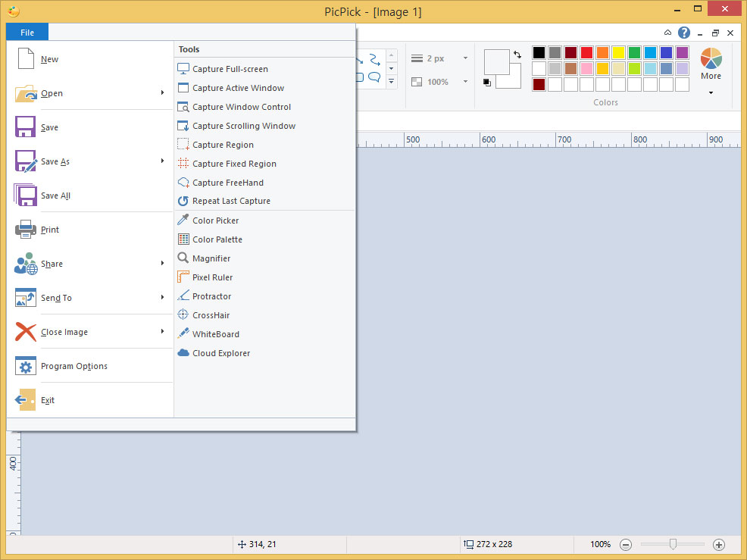Expand the Save As submenu arrow

(x=162, y=161)
